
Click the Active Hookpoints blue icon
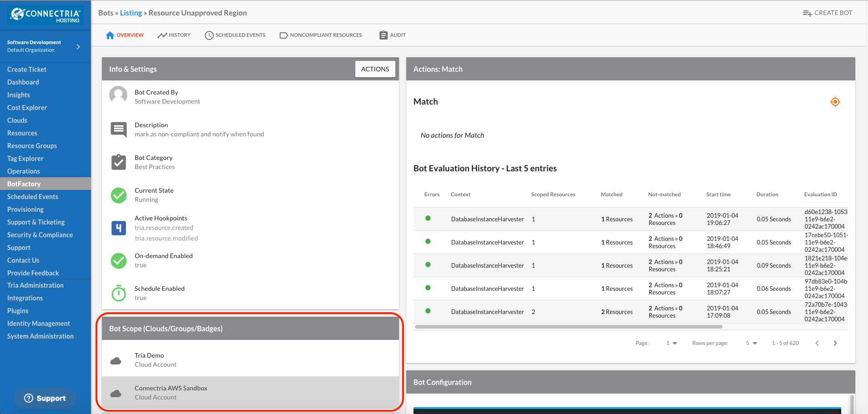coord(119,228)
